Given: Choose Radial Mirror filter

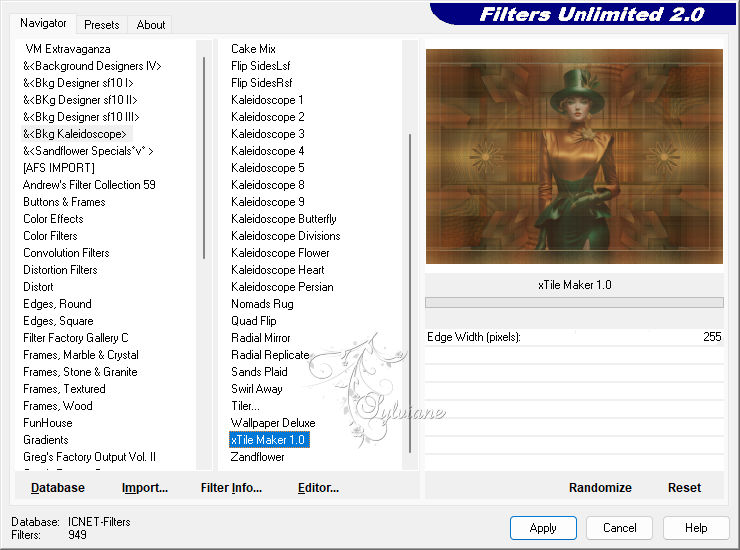Looking at the screenshot, I should coord(261,338).
